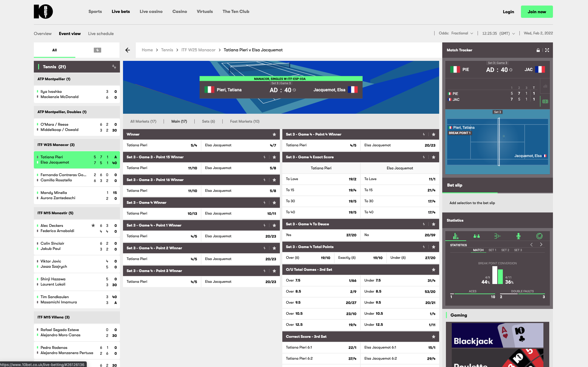Select the tournament bracket icon

(497, 236)
